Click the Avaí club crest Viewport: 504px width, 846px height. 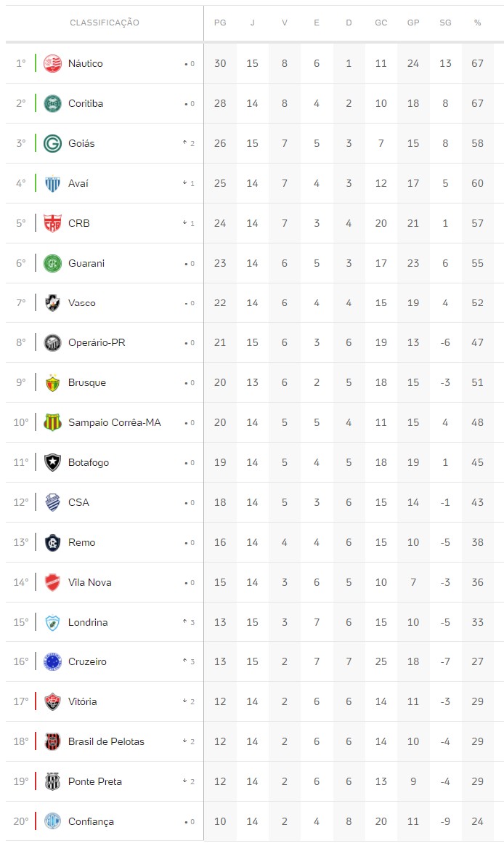pos(52,183)
